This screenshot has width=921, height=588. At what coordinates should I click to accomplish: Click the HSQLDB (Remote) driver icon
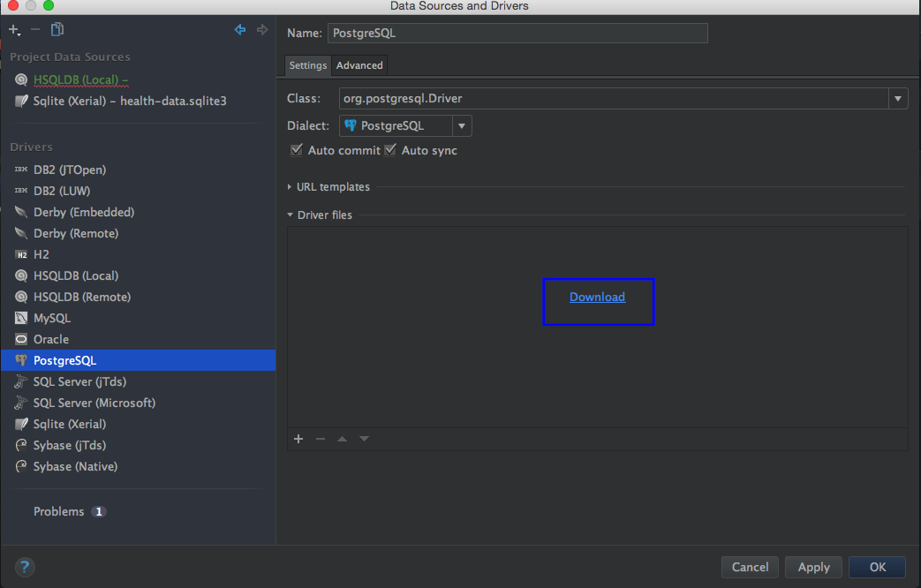point(21,297)
